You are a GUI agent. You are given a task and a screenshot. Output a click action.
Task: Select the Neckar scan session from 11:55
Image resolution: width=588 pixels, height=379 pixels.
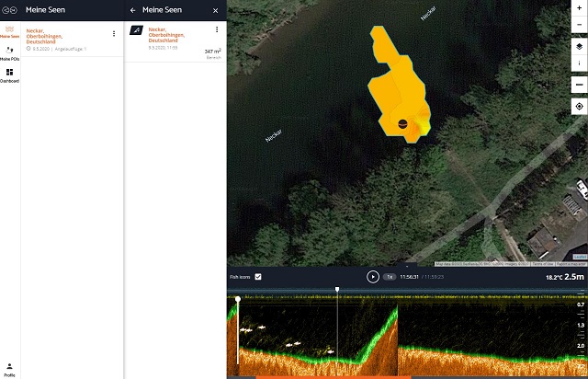point(175,41)
